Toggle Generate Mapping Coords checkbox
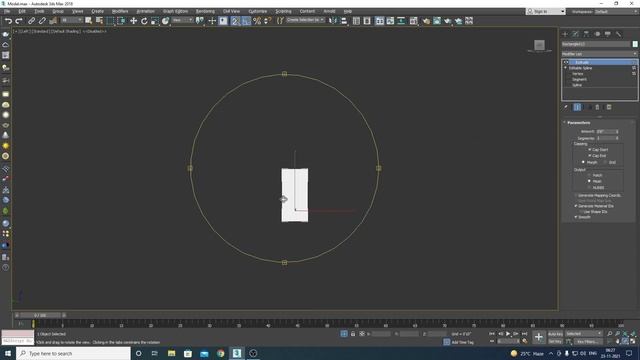The image size is (640, 360). click(x=576, y=196)
